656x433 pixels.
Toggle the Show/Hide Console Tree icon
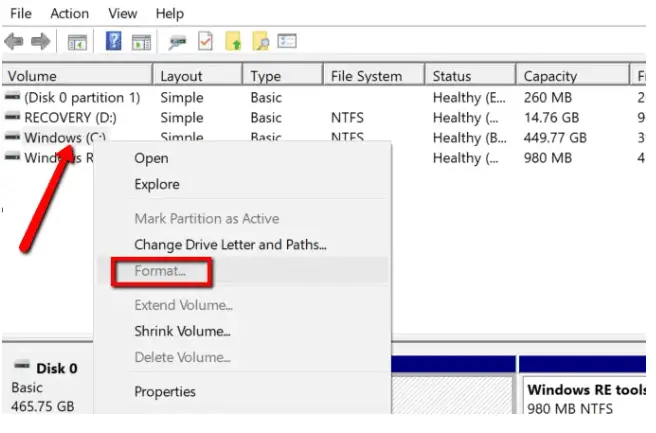[x=77, y=42]
